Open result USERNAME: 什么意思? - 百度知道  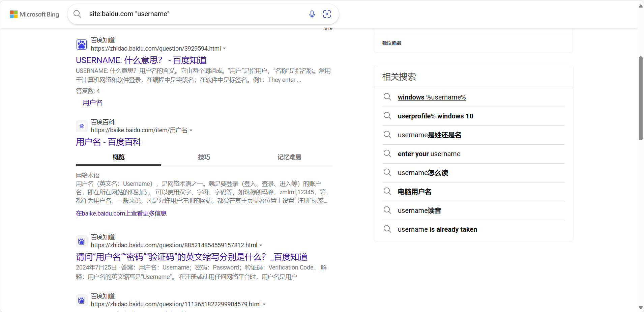point(141,60)
